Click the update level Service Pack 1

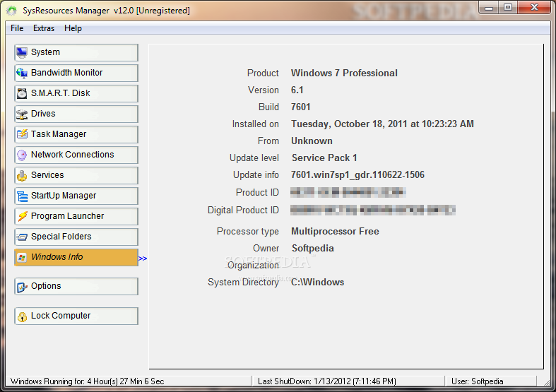click(324, 158)
